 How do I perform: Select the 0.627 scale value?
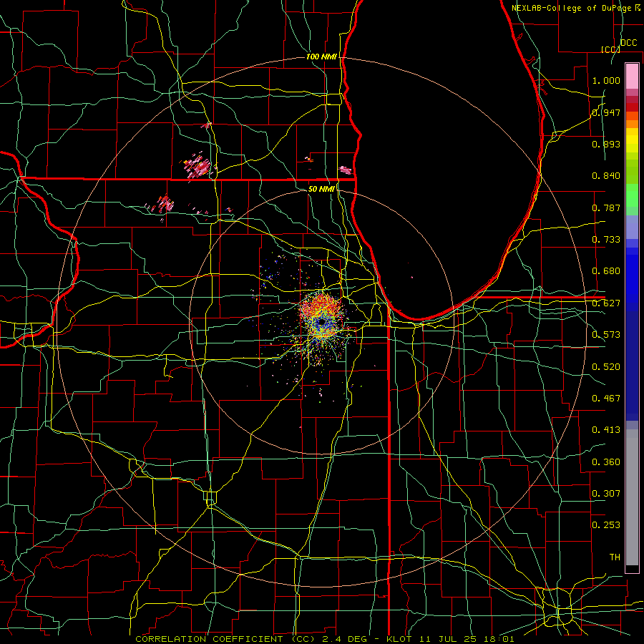[606, 303]
